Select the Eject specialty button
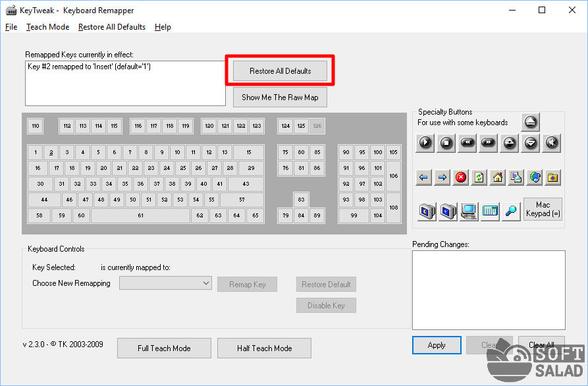The width and height of the screenshot is (588, 386). (531, 122)
